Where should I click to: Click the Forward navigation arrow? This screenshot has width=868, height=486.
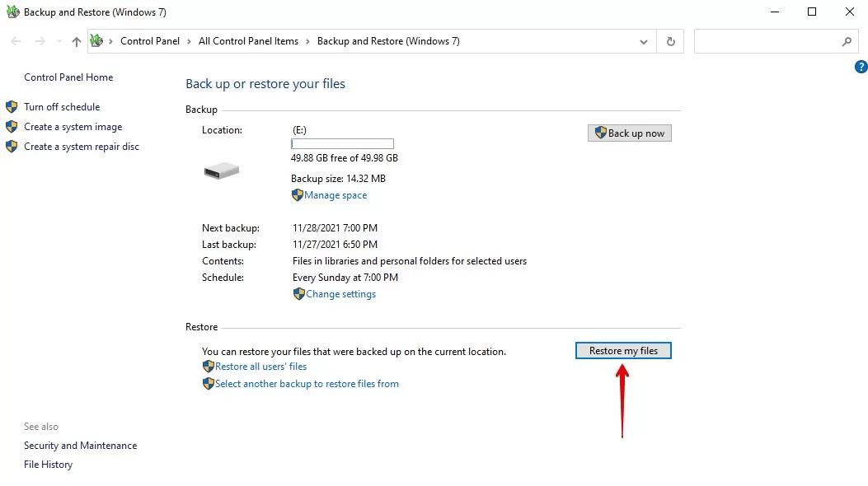40,41
